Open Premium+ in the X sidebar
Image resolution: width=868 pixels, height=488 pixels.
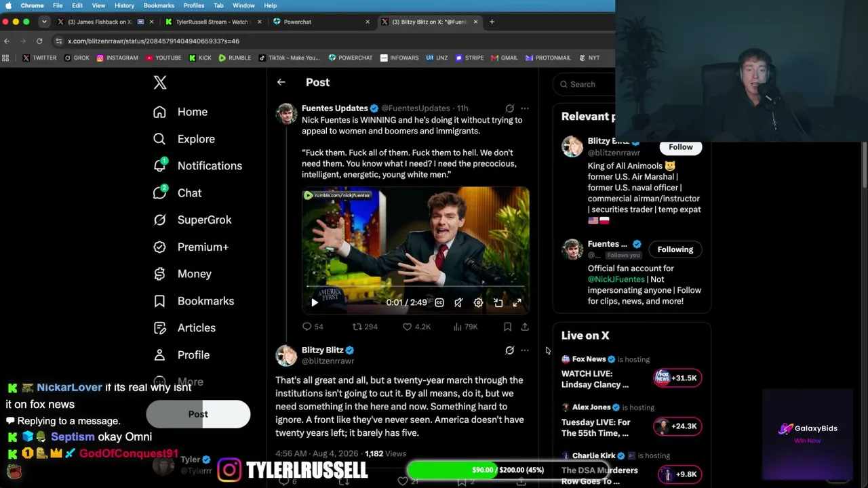[191, 247]
